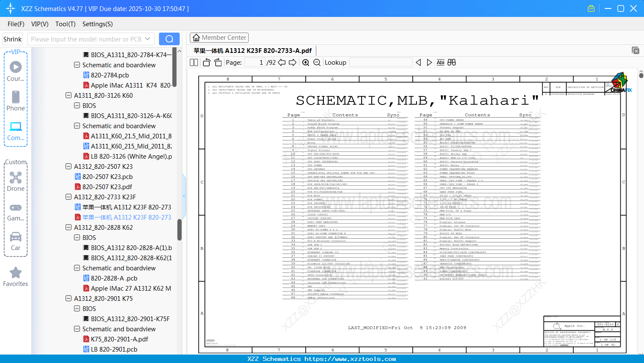
Task: Open the Apple iMac A1311 K74 PDF file
Action: point(127,85)
